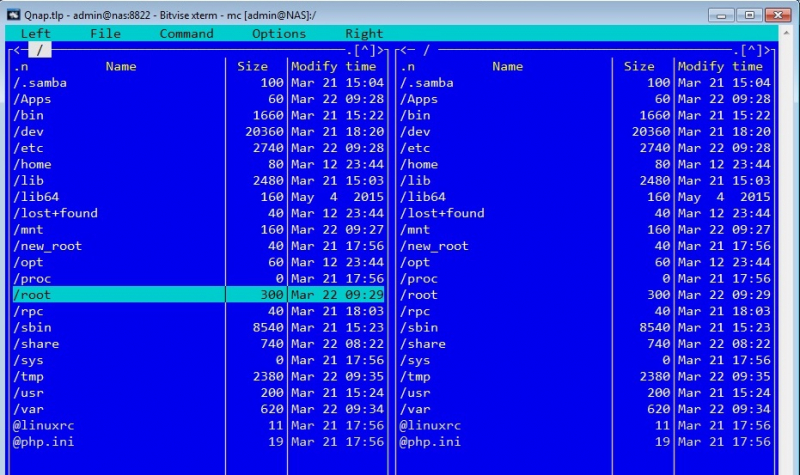Screen dimensions: 800x475
Task: Select /etc directory in left panel
Action: 32,148
